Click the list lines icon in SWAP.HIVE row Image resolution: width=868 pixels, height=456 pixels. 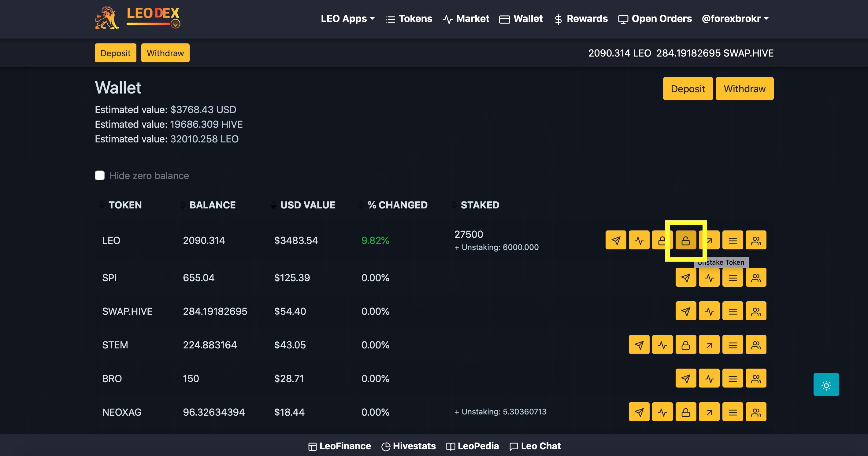(x=733, y=311)
